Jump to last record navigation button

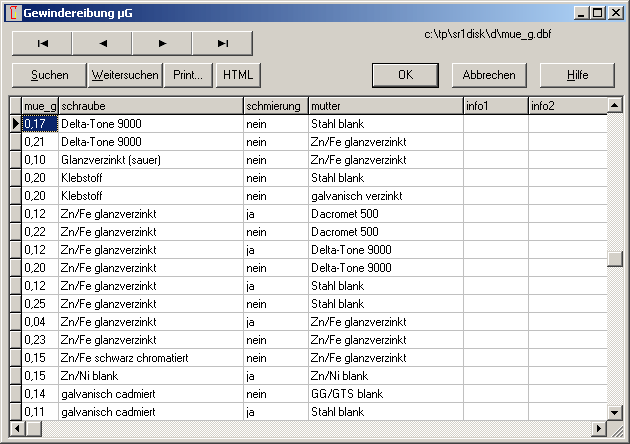tap(222, 43)
